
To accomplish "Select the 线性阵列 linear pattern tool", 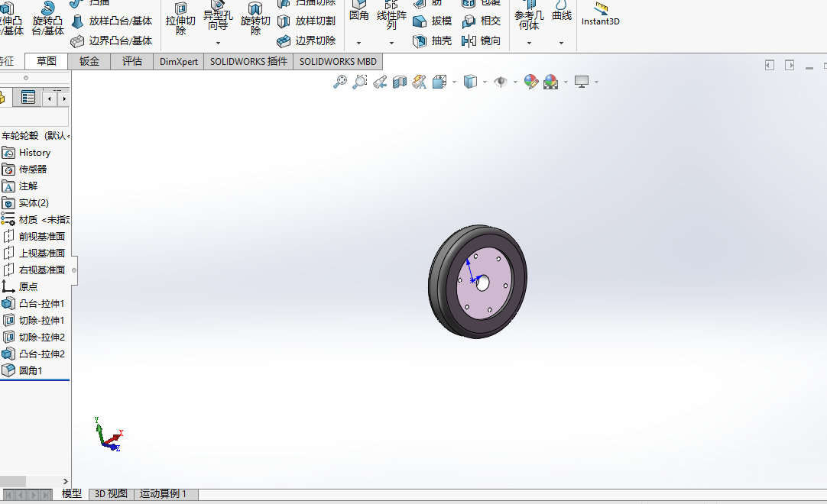I will coord(391,15).
